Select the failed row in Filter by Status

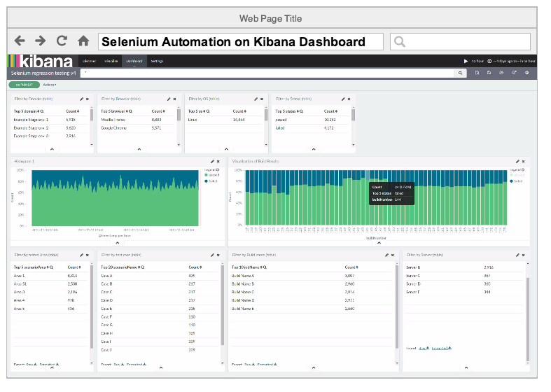(x=312, y=128)
